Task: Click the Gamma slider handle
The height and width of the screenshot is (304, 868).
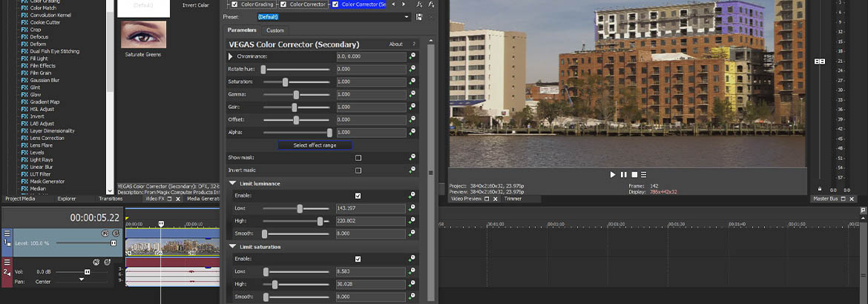Action: pyautogui.click(x=296, y=95)
